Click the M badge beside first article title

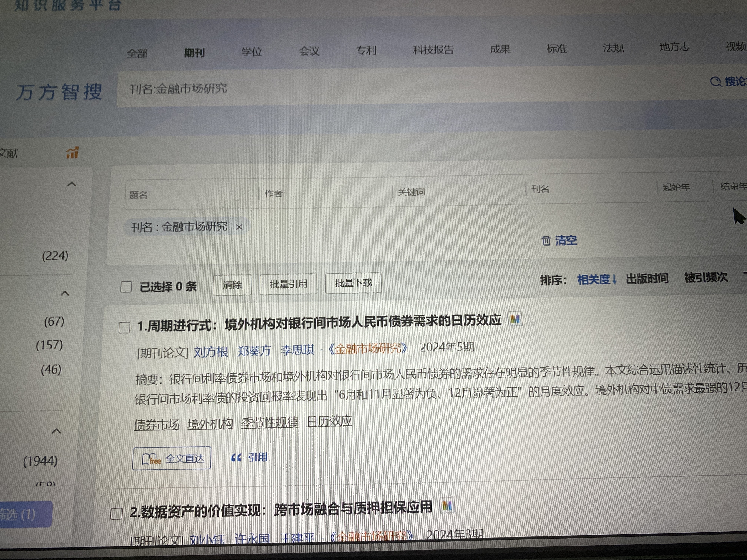(x=515, y=319)
